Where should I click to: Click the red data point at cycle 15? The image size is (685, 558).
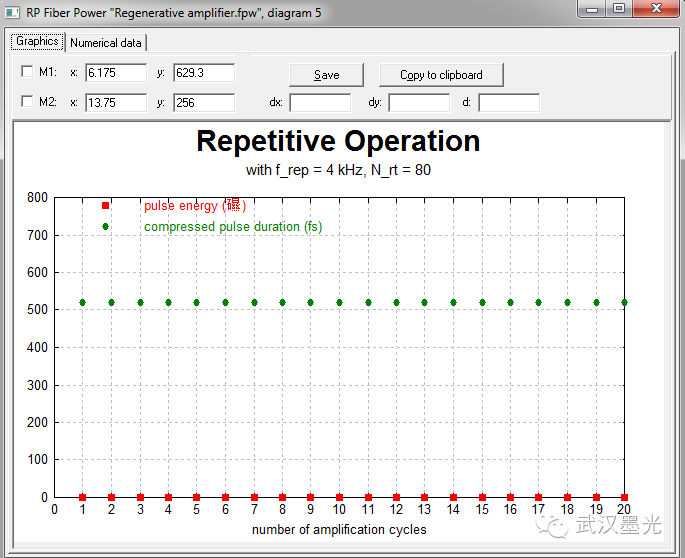pos(482,497)
